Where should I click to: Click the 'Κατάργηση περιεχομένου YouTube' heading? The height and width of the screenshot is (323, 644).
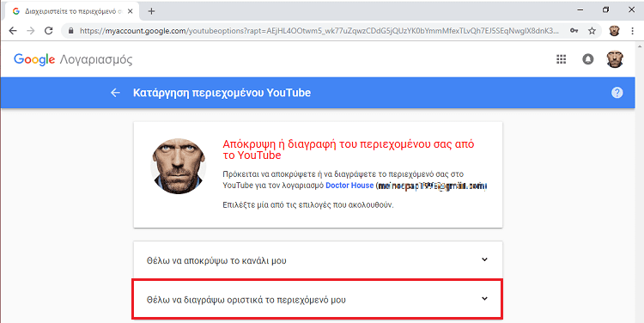pyautogui.click(x=222, y=93)
